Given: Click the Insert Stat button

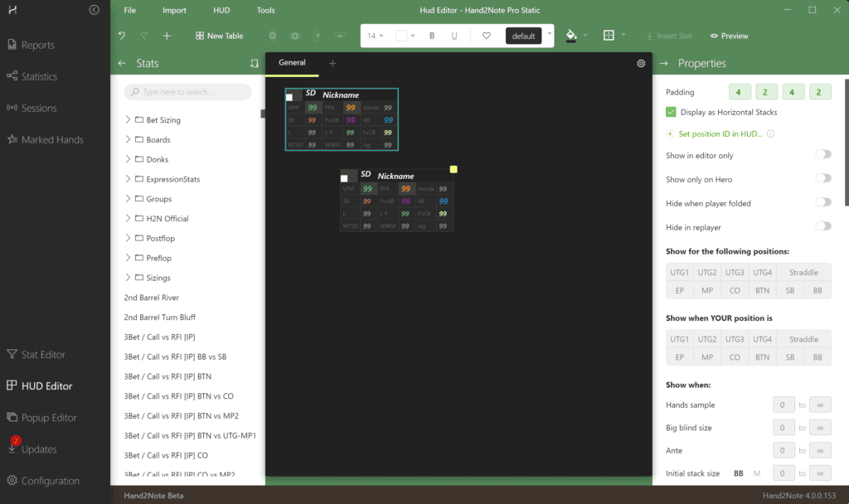Looking at the screenshot, I should tap(669, 36).
